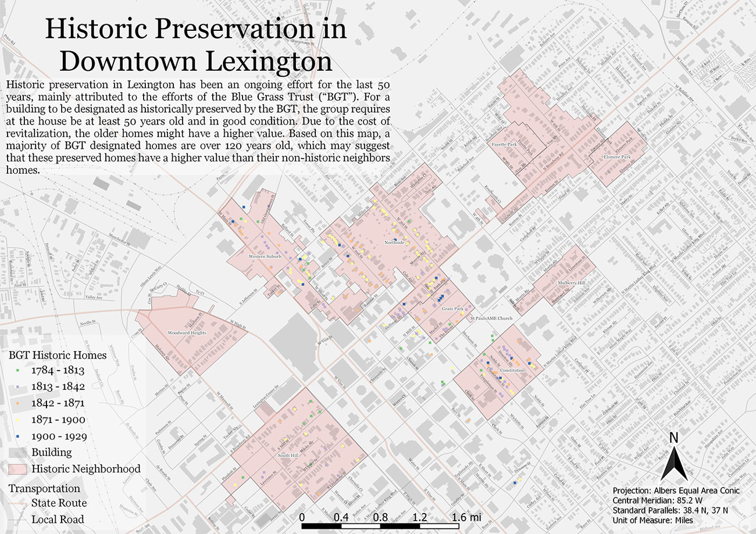Select the Western Suburb neighborhood label
This screenshot has width=756, height=534.
click(265, 256)
